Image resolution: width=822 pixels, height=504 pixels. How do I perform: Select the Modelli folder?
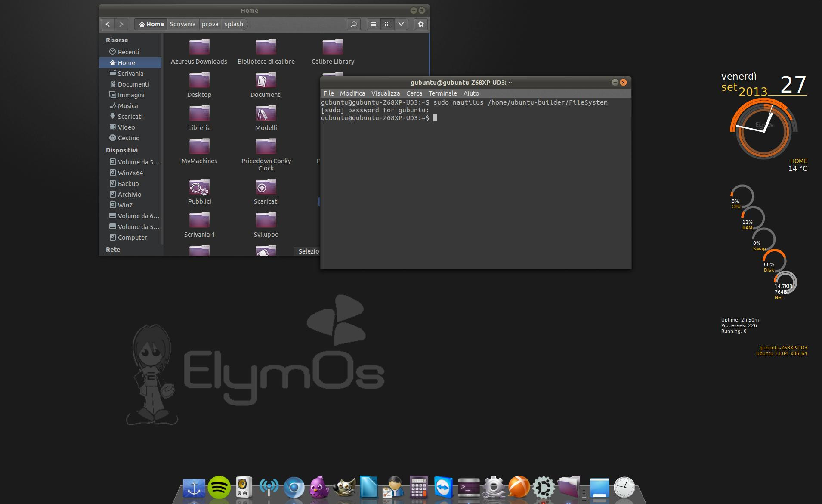pyautogui.click(x=266, y=118)
